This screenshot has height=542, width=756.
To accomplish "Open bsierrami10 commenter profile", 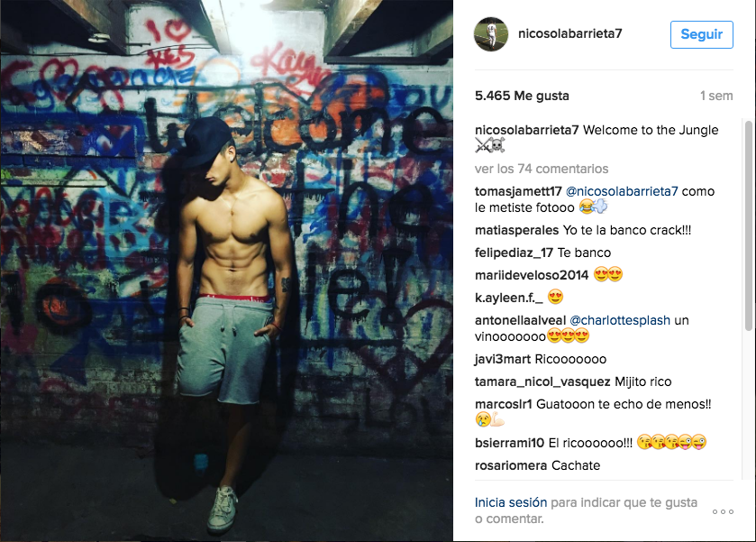I will point(510,443).
